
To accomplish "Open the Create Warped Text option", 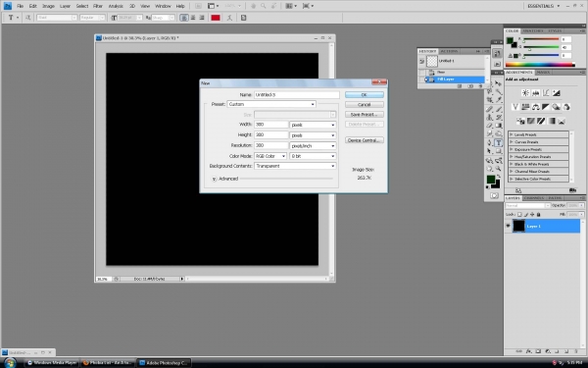I will [229, 18].
